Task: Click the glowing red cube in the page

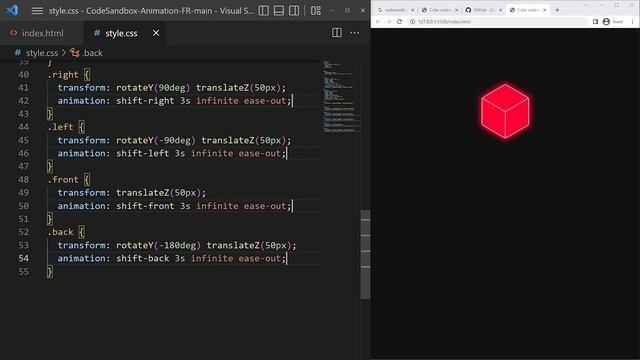Action: 505,111
